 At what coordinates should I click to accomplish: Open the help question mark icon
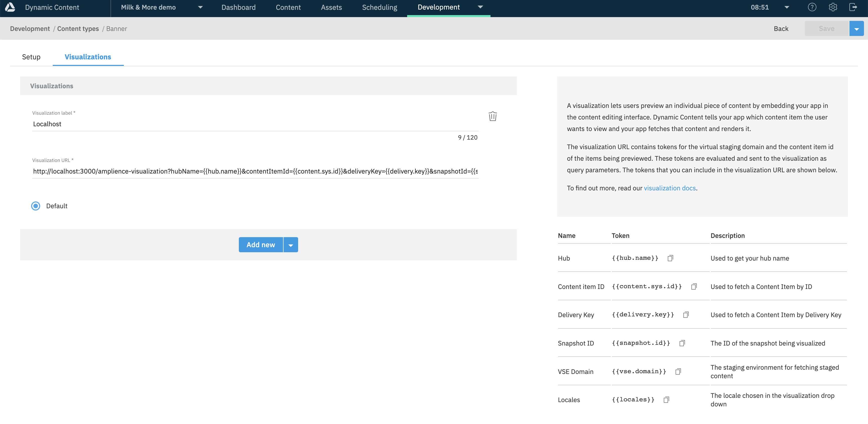click(x=812, y=8)
